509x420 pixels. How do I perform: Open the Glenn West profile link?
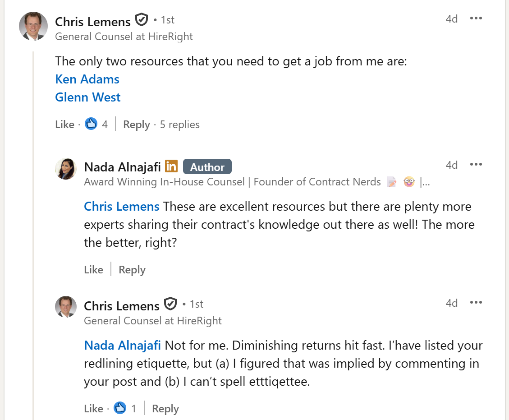click(87, 97)
